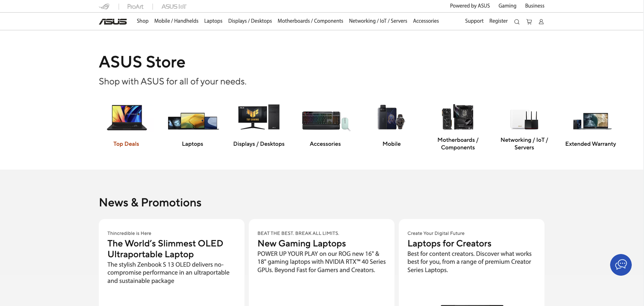
Task: Select the Mobile category label
Action: tap(392, 144)
